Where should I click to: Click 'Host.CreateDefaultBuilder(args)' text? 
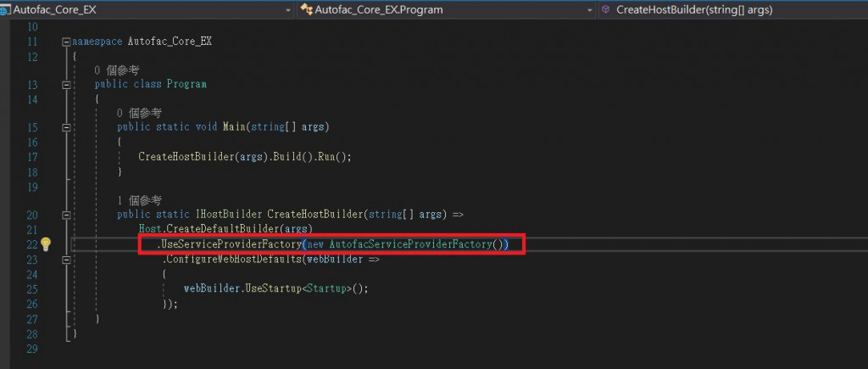[225, 229]
